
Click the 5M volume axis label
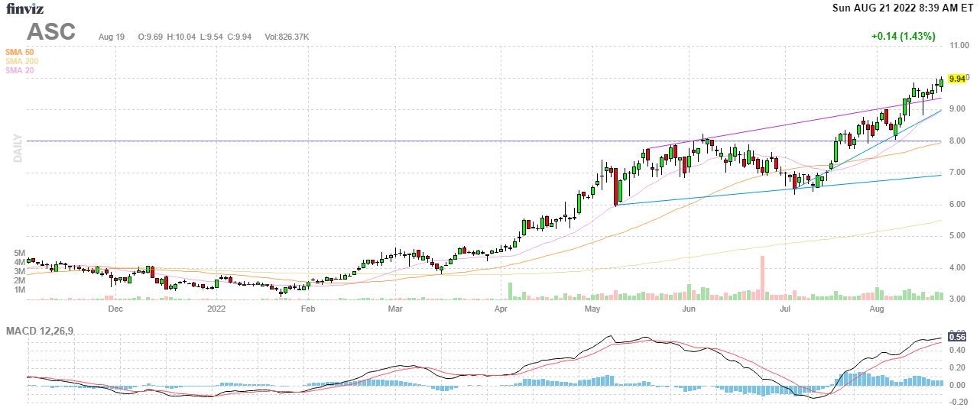(x=20, y=253)
